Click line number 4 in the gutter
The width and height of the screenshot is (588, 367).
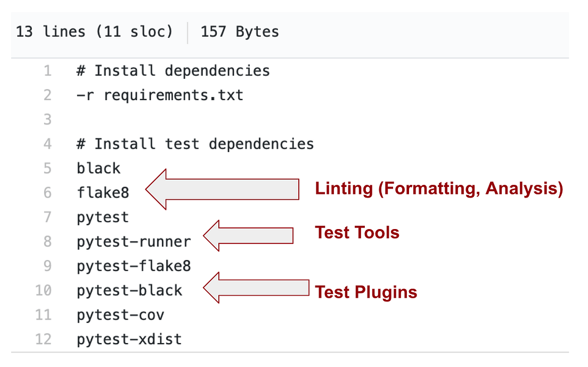point(47,144)
